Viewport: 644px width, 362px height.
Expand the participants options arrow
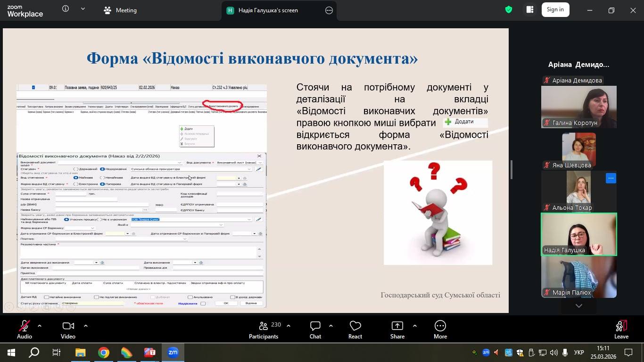tap(289, 326)
